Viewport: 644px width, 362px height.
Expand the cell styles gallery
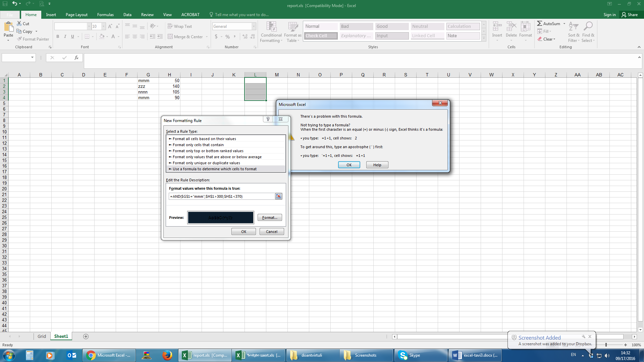click(x=484, y=39)
